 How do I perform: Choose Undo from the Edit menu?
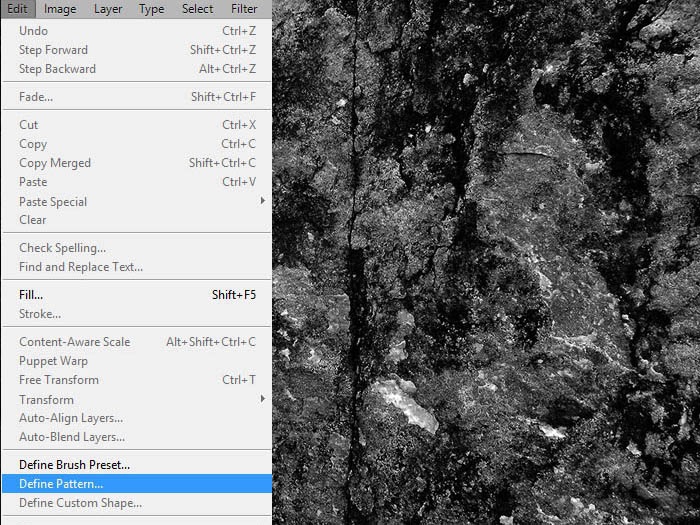pyautogui.click(x=137, y=31)
